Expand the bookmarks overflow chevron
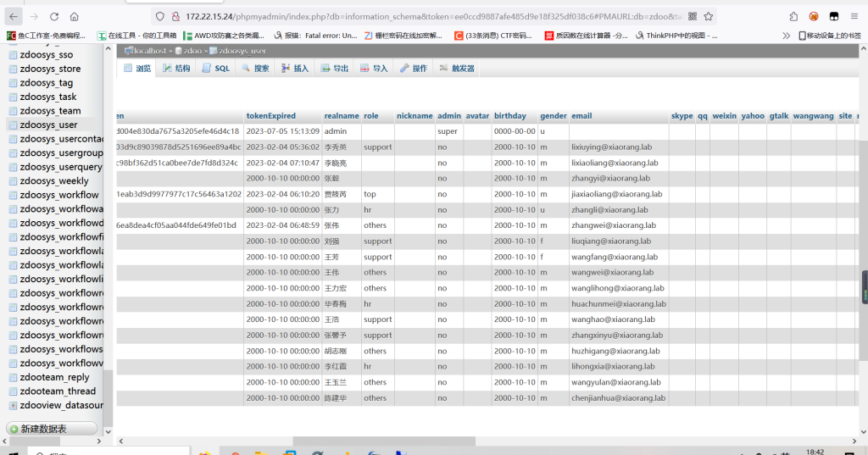The height and width of the screenshot is (455, 868). pos(786,36)
